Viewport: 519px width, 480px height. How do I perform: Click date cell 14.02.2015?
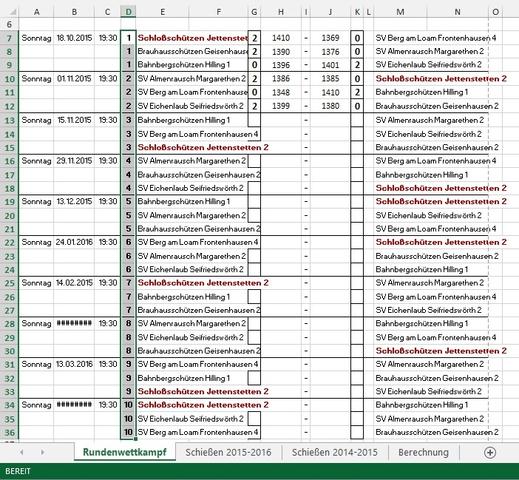(x=74, y=283)
